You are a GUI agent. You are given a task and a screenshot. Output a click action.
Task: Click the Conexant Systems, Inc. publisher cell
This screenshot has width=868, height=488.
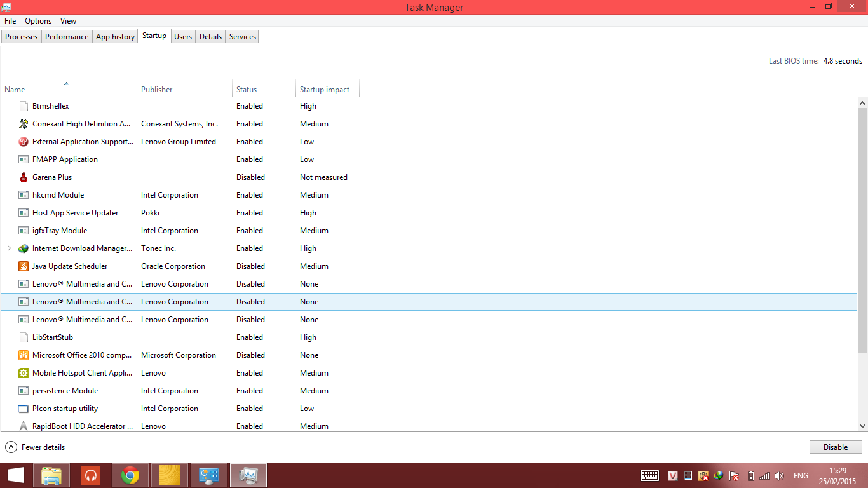[179, 124]
